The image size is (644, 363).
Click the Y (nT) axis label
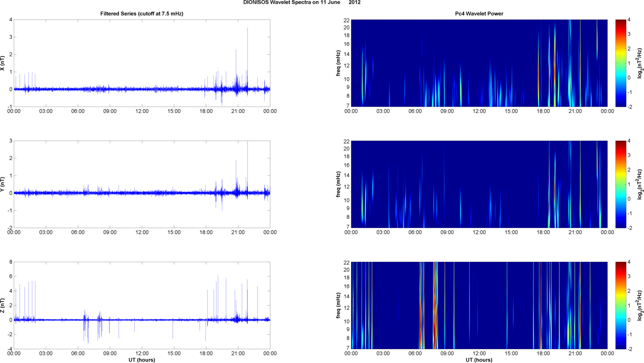pos(3,184)
